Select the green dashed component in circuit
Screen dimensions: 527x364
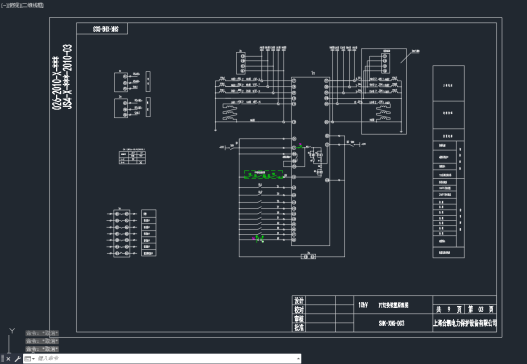(263, 174)
